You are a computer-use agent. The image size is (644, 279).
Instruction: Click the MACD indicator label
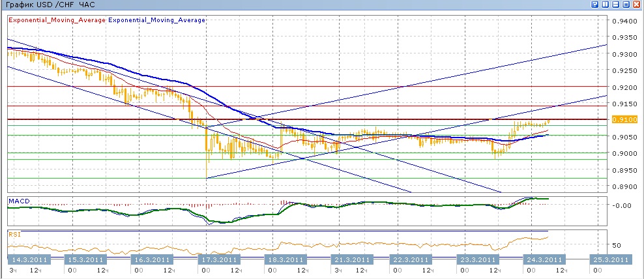(20, 201)
